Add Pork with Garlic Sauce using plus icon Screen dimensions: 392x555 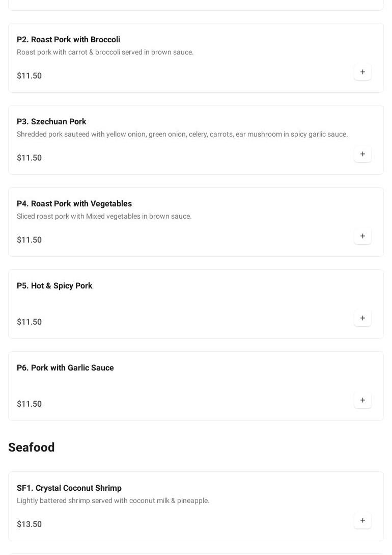pyautogui.click(x=362, y=401)
